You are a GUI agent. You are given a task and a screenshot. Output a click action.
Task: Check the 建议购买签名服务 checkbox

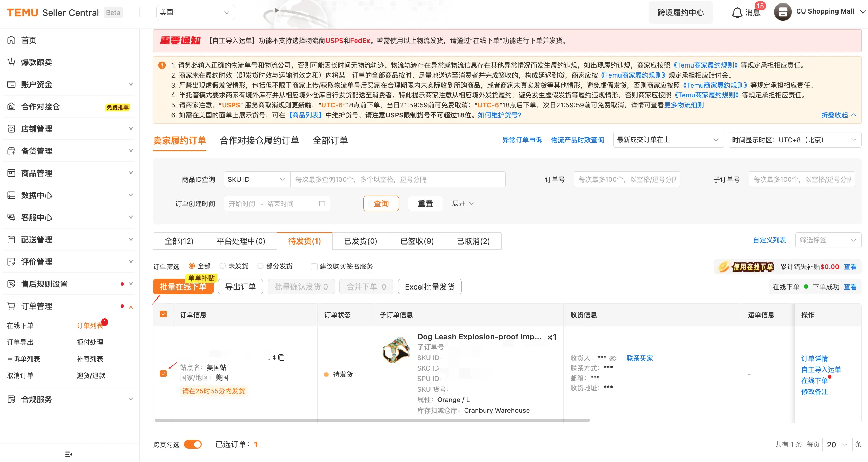pos(314,266)
